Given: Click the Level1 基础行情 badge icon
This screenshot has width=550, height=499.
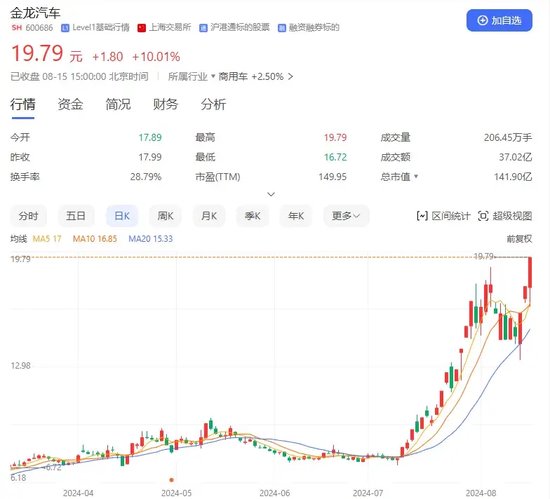Looking at the screenshot, I should [65, 28].
